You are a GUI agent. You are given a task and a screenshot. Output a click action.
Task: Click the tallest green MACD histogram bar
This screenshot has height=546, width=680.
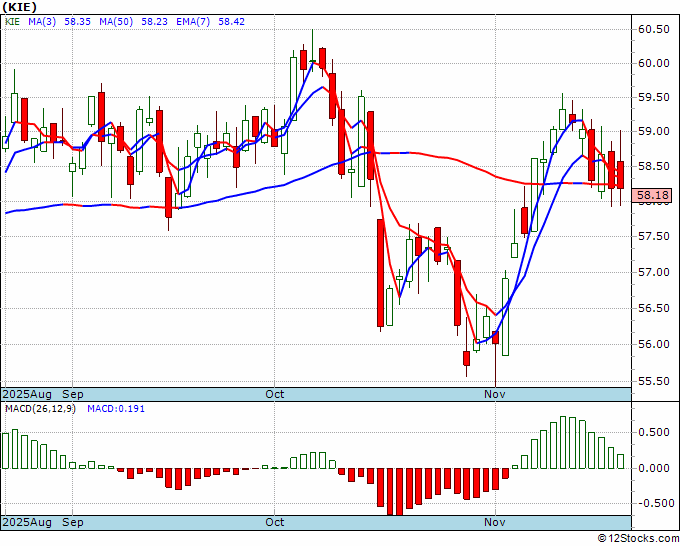[x=563, y=443]
